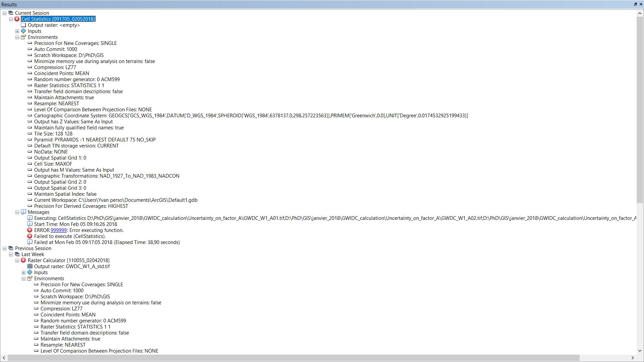Click the GWDC_W1_A_std.tif raster grid icon
Image resolution: width=644 pixels, height=362 pixels.
click(x=30, y=266)
